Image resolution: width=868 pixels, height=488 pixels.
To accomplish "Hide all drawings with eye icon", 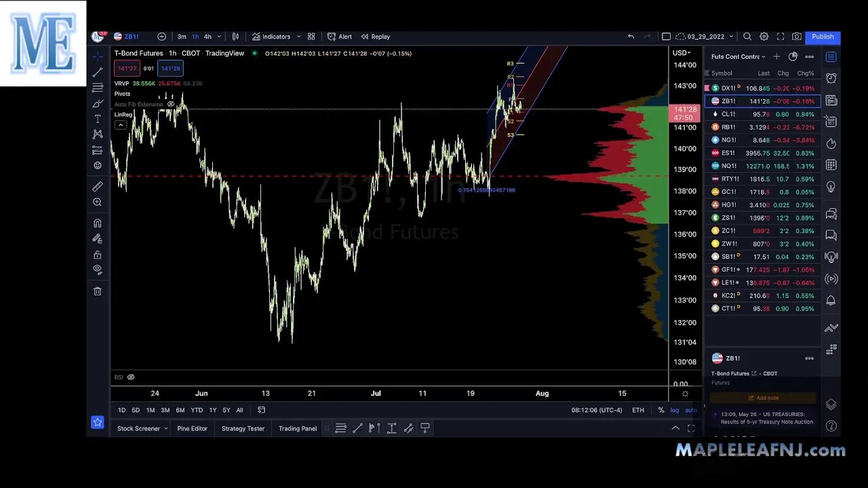I will 98,270.
